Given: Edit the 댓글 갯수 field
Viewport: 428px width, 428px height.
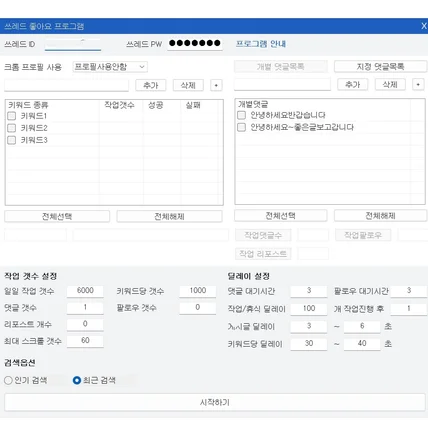Looking at the screenshot, I should coord(85,307).
